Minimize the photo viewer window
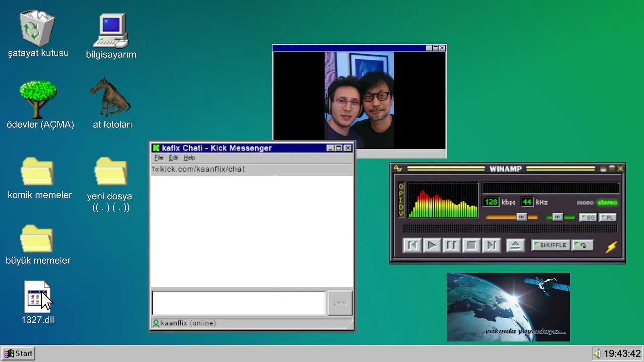Screen dimensions: 644x362 [429, 48]
